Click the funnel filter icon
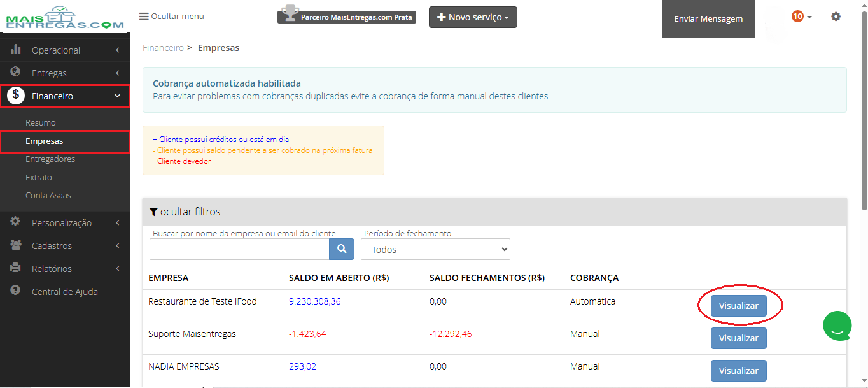 (x=153, y=212)
